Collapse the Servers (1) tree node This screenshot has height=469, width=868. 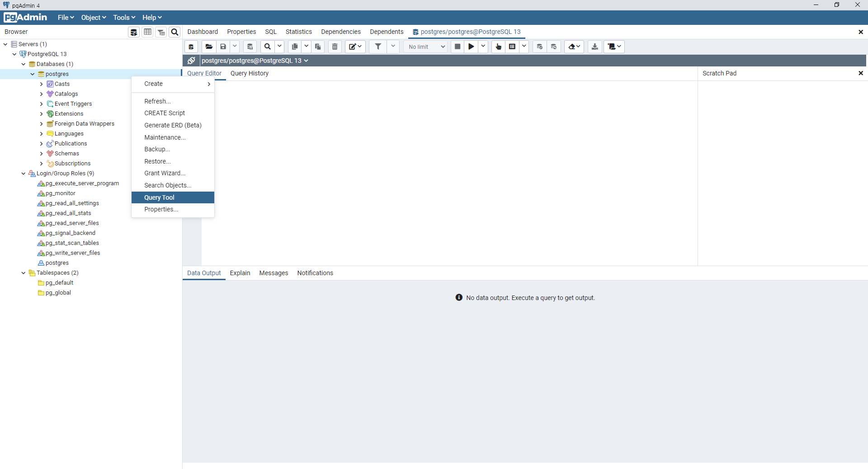[5, 44]
